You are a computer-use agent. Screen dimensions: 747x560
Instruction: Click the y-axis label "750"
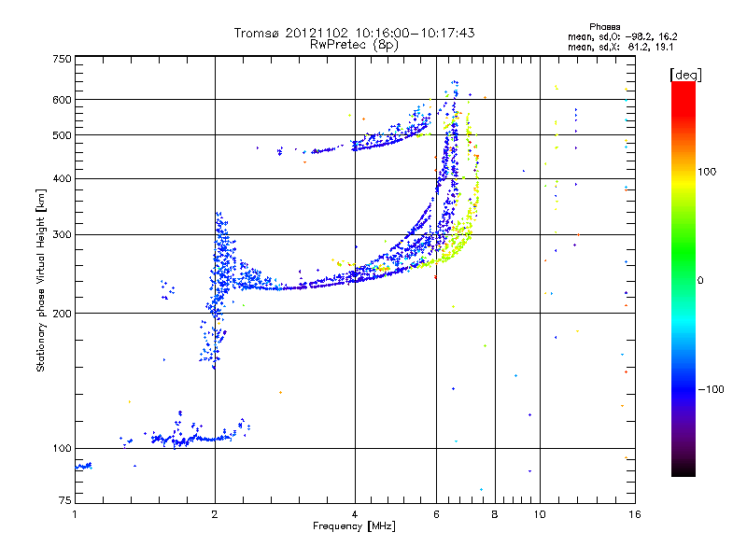point(62,59)
